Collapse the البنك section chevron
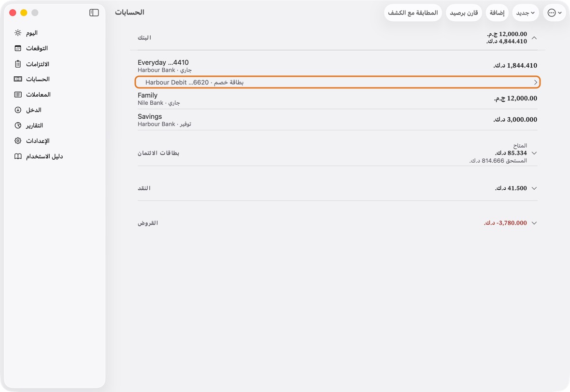The image size is (570, 392). tap(534, 38)
